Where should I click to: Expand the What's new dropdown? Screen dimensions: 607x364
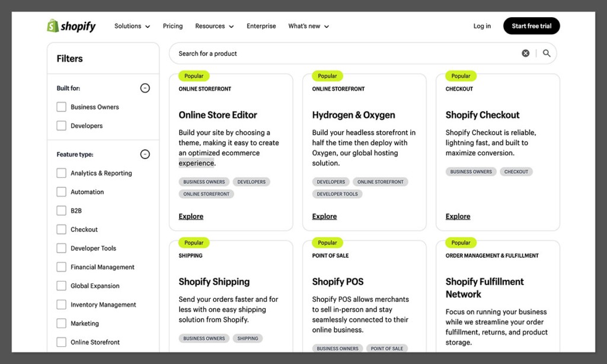308,25
